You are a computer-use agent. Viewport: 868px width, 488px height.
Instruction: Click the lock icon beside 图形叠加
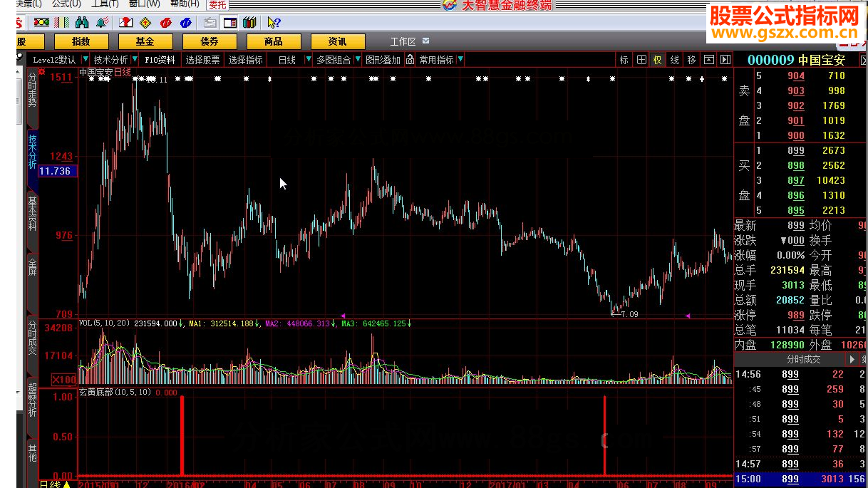tap(410, 60)
